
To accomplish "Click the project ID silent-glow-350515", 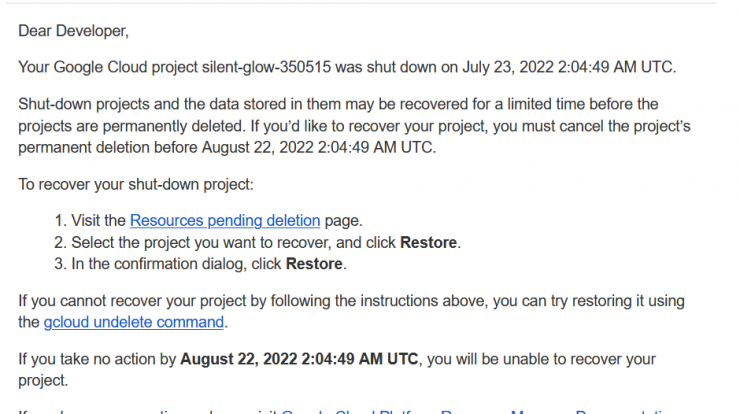I will click(266, 67).
